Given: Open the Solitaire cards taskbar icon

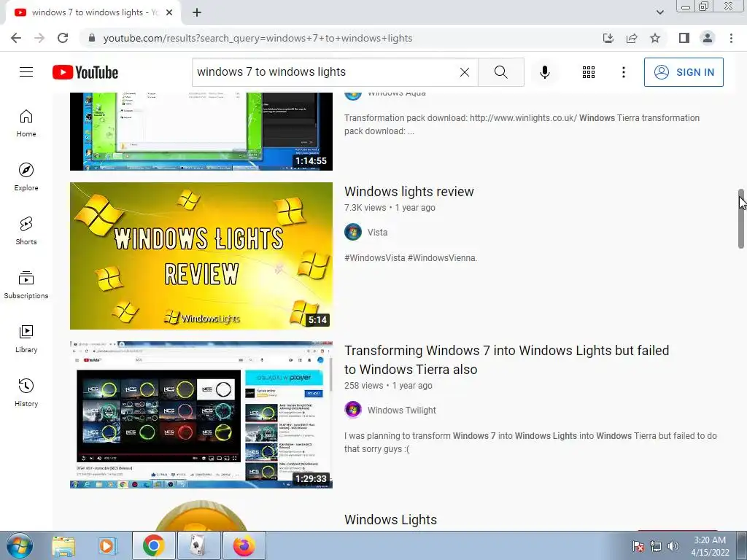Looking at the screenshot, I should tap(198, 545).
